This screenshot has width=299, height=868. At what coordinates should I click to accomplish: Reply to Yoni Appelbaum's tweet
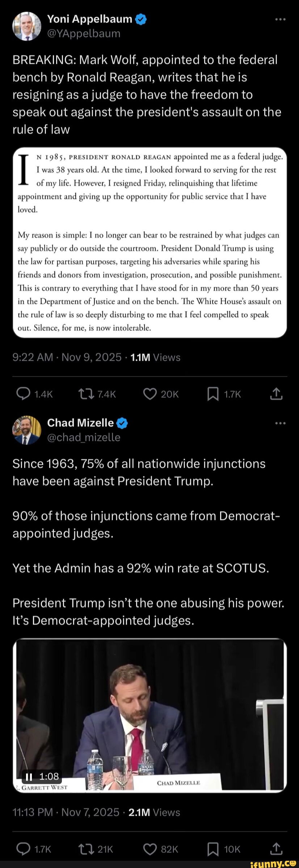[24, 394]
